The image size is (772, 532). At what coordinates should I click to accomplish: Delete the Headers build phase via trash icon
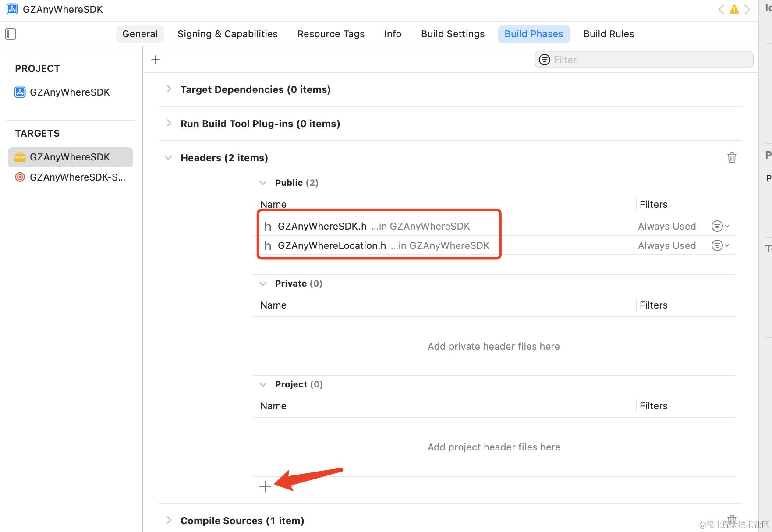(x=732, y=157)
